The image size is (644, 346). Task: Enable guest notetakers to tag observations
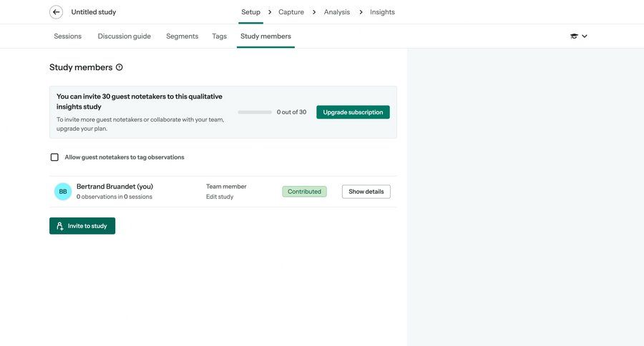click(x=54, y=157)
